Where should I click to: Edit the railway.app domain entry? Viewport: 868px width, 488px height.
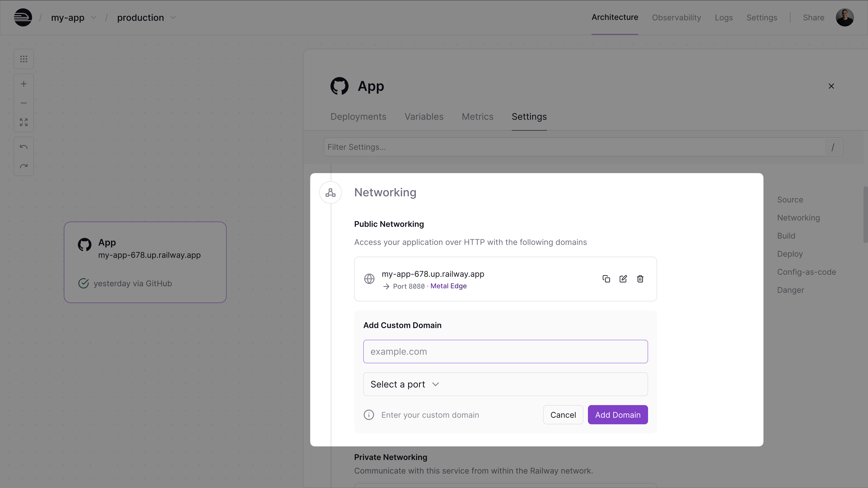(623, 279)
